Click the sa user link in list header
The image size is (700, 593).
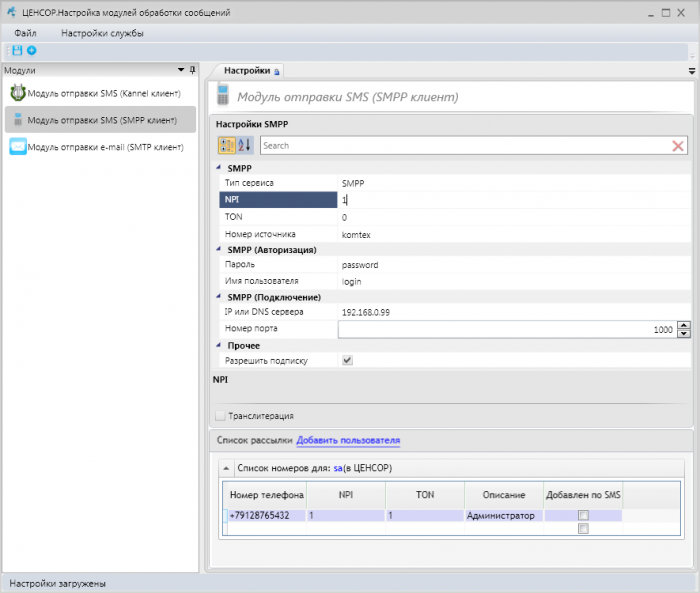click(338, 468)
